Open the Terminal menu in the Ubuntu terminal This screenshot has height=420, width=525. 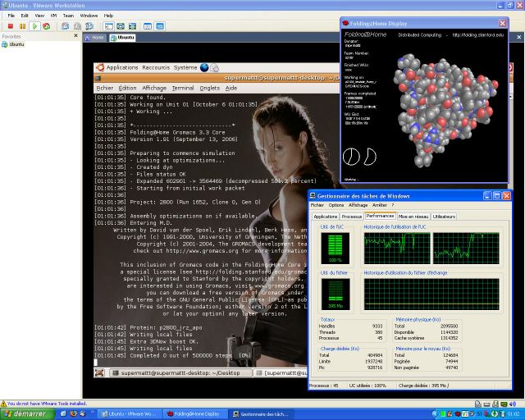click(183, 88)
